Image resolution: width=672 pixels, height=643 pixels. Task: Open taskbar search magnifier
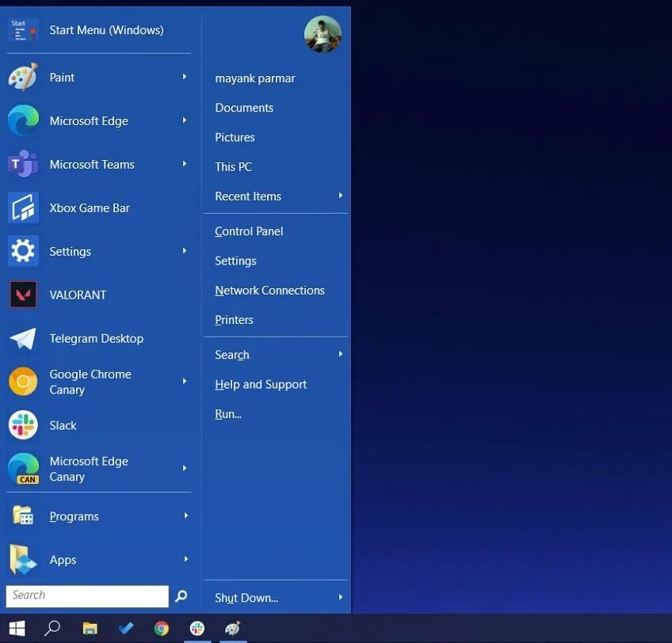tap(52, 629)
